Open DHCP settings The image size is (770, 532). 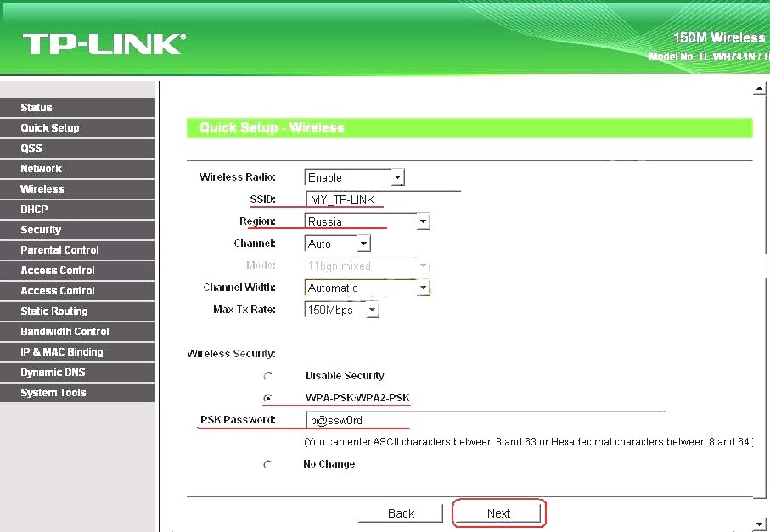click(x=77, y=210)
